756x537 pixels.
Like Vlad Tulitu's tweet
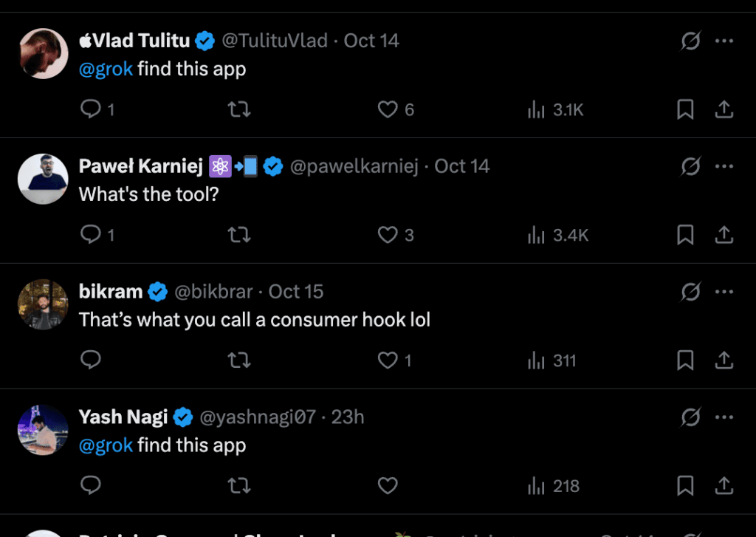tap(388, 110)
